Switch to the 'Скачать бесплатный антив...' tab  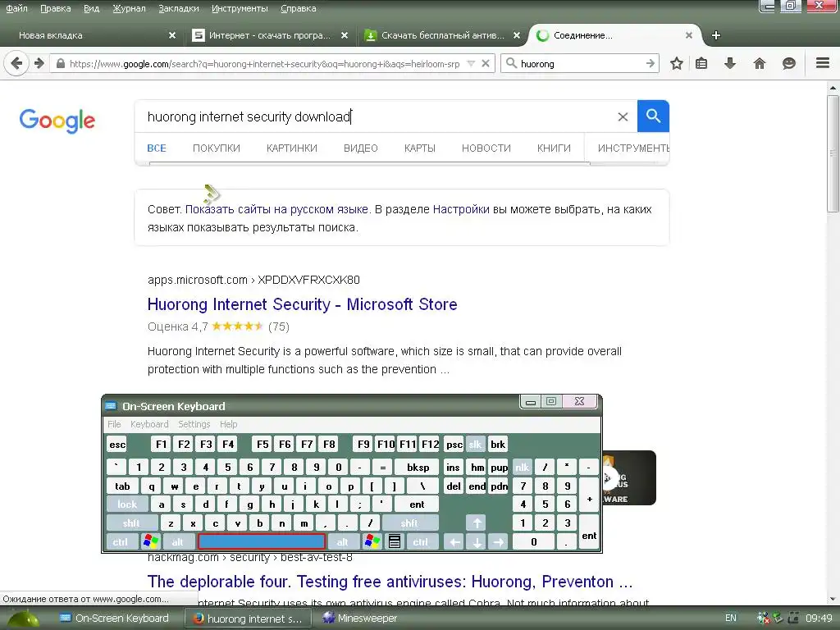pos(441,35)
